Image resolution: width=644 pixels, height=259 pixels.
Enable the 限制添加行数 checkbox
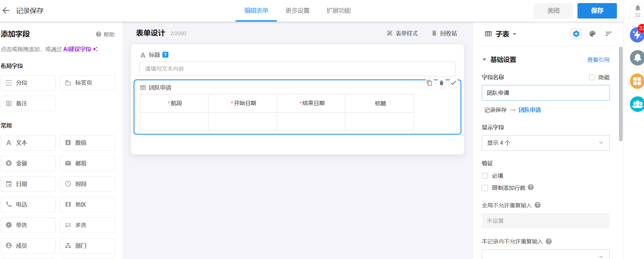(x=485, y=188)
